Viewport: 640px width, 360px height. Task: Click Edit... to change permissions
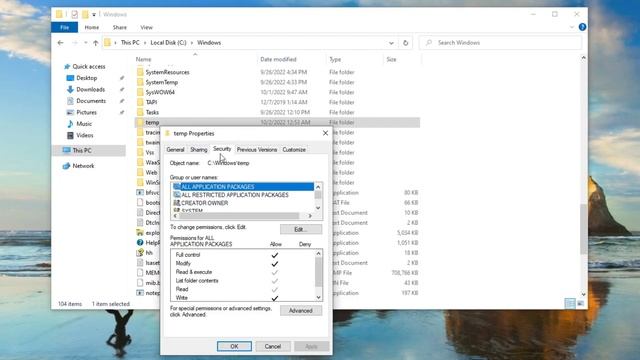click(301, 229)
